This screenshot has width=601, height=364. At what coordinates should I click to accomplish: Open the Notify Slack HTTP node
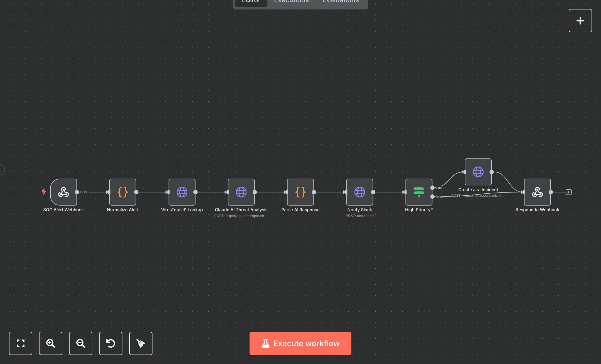(x=359, y=192)
